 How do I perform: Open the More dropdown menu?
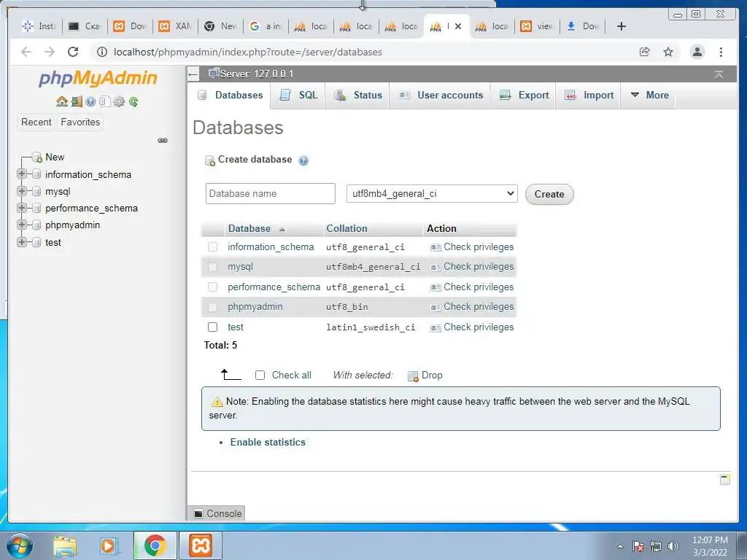tap(649, 96)
